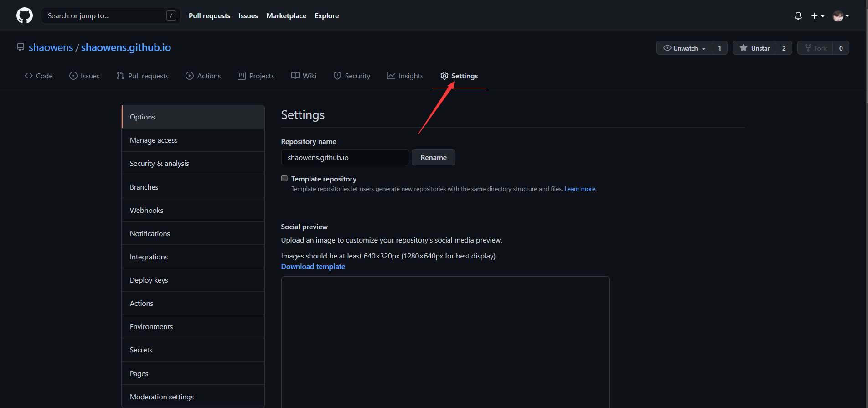Open Security & analysis settings
The image size is (868, 408).
point(193,163)
